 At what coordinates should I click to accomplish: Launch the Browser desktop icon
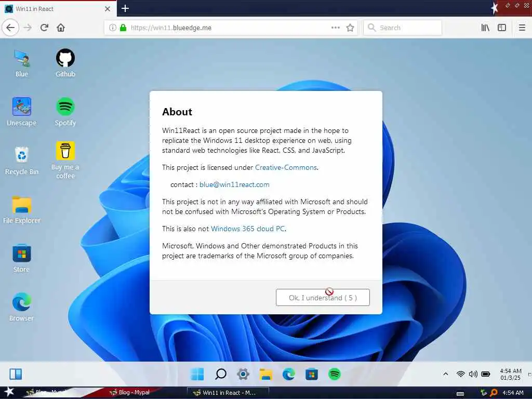tap(21, 308)
